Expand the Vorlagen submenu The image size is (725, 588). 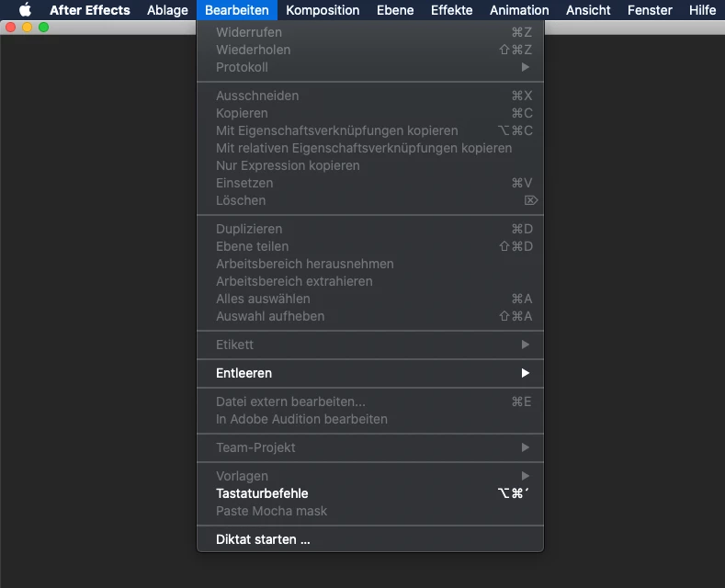tap(370, 476)
